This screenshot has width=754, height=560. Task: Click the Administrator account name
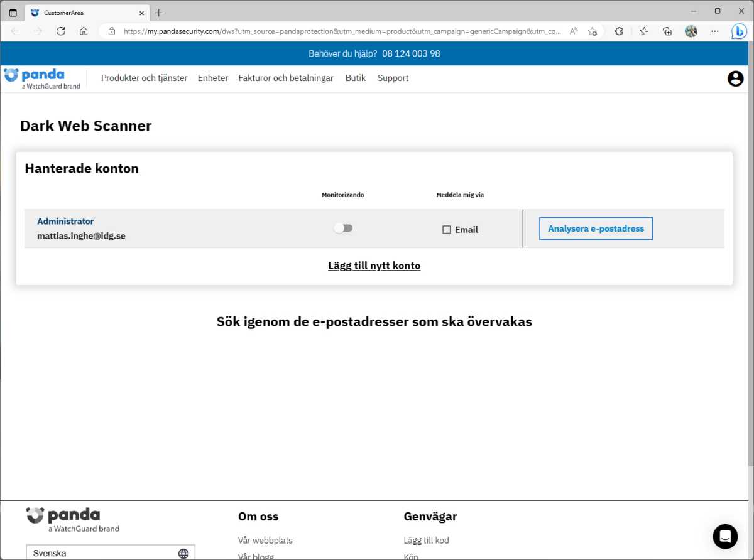[65, 221]
